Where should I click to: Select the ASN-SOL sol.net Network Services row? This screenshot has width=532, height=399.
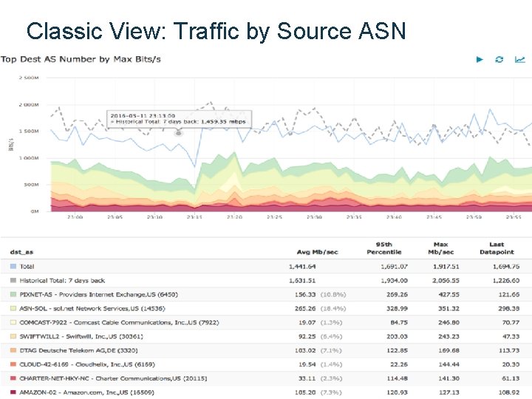pyautogui.click(x=266, y=308)
